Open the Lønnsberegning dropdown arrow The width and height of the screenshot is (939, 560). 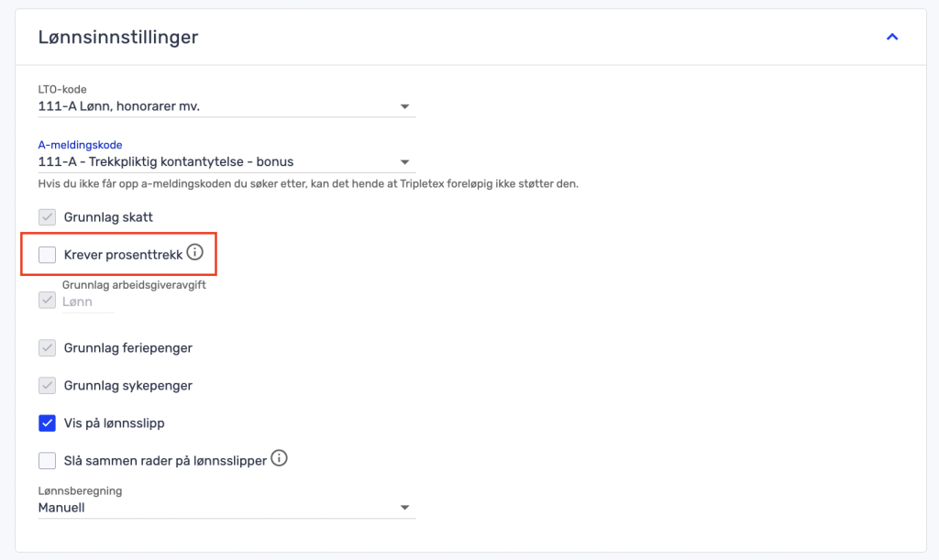click(404, 508)
